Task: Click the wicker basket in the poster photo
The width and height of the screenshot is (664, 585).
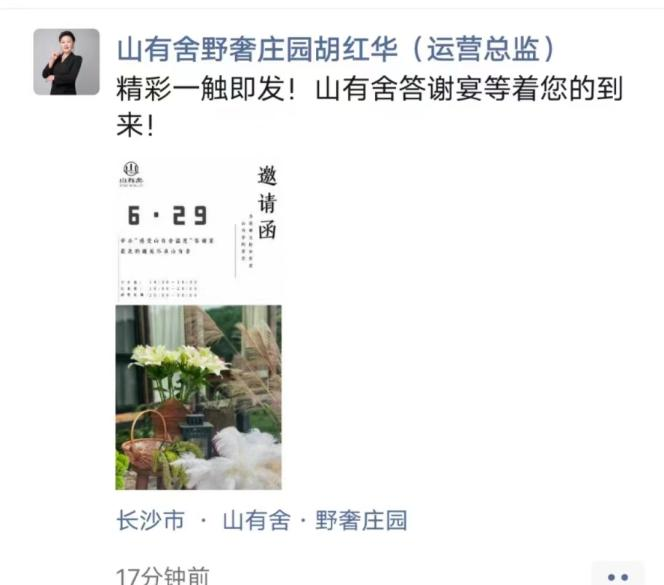Action: pyautogui.click(x=147, y=444)
